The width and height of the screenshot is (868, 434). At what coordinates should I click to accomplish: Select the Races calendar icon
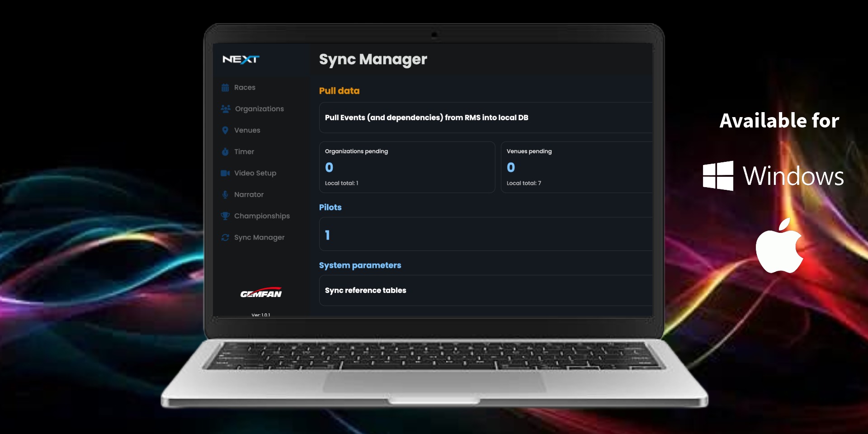(226, 87)
